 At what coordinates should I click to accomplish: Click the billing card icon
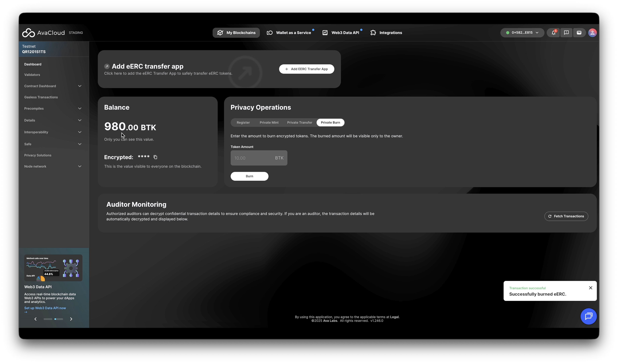coord(579,33)
